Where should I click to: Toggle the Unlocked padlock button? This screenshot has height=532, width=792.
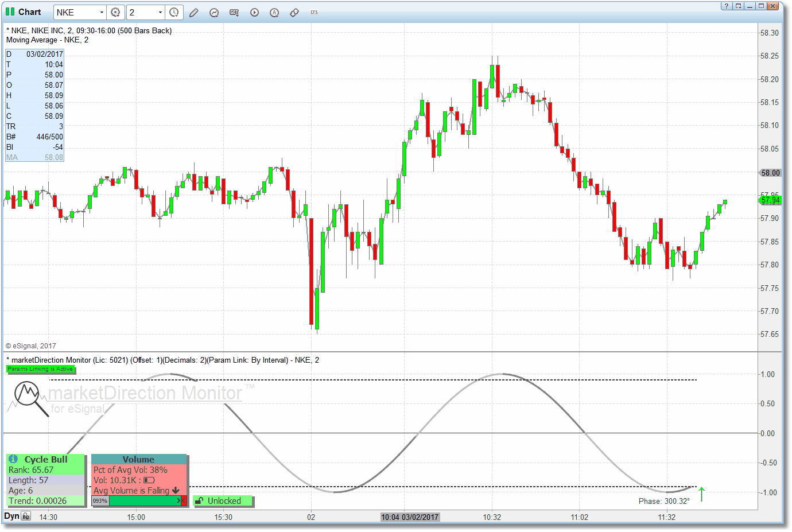coord(224,501)
